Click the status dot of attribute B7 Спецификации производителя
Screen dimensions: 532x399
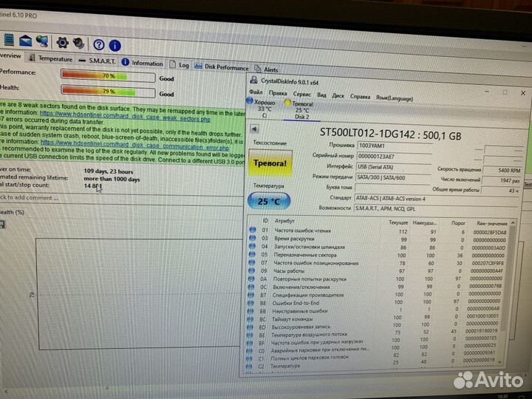(250, 295)
